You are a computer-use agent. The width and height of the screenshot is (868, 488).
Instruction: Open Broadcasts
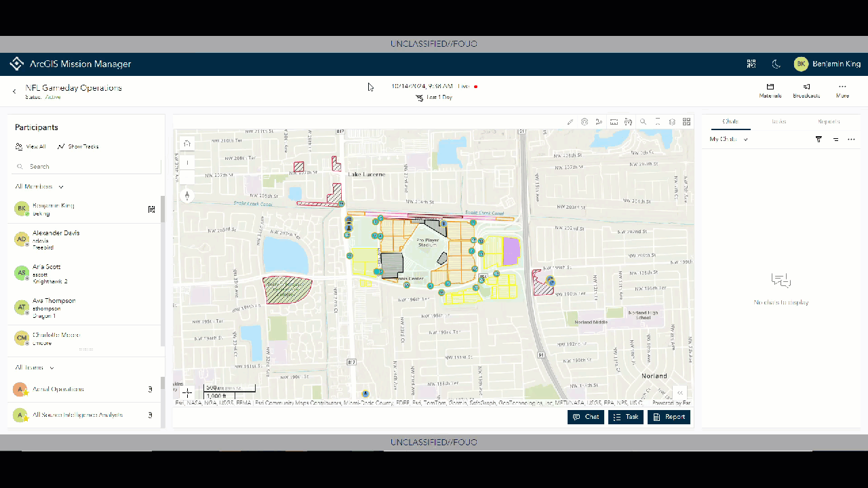pyautogui.click(x=806, y=91)
